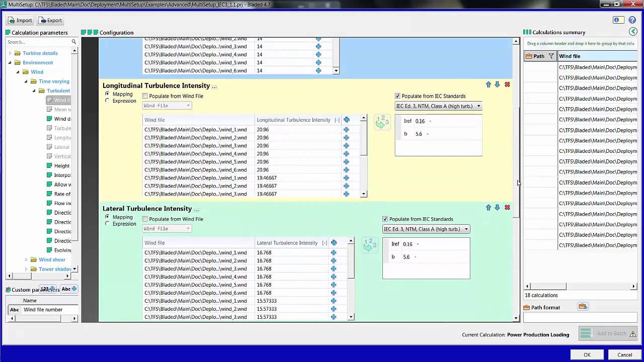Select the Height parameter in tree

(62, 166)
